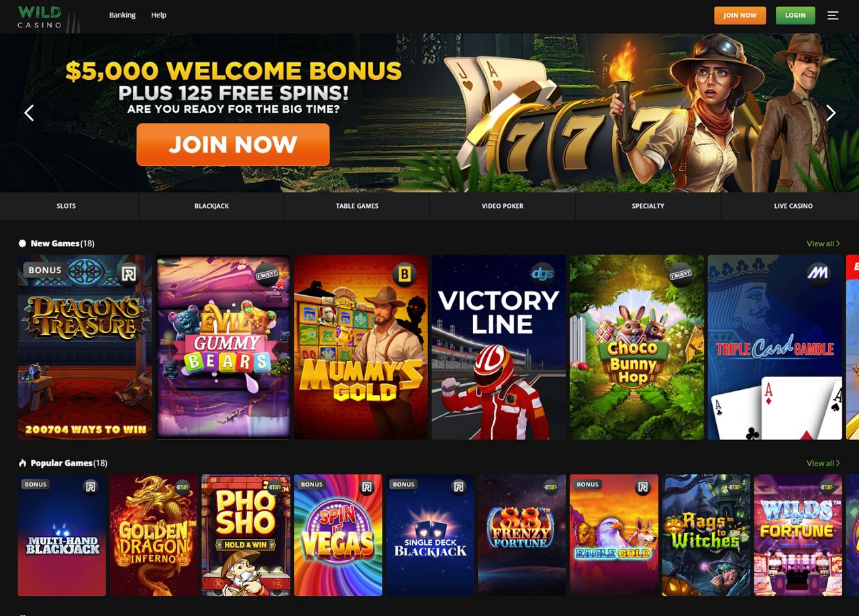Image resolution: width=859 pixels, height=616 pixels.
Task: Open the Banking menu item
Action: [122, 15]
